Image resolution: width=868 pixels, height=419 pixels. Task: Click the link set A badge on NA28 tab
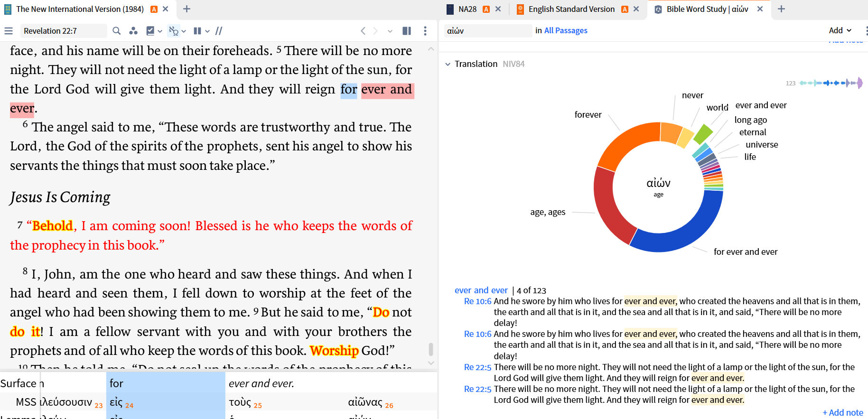click(486, 9)
